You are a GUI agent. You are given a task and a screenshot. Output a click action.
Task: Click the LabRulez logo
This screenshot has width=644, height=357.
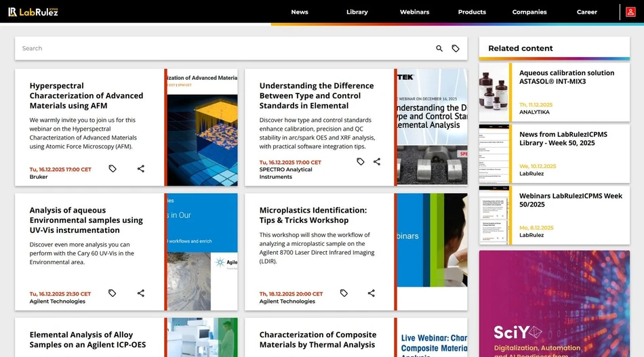point(33,12)
